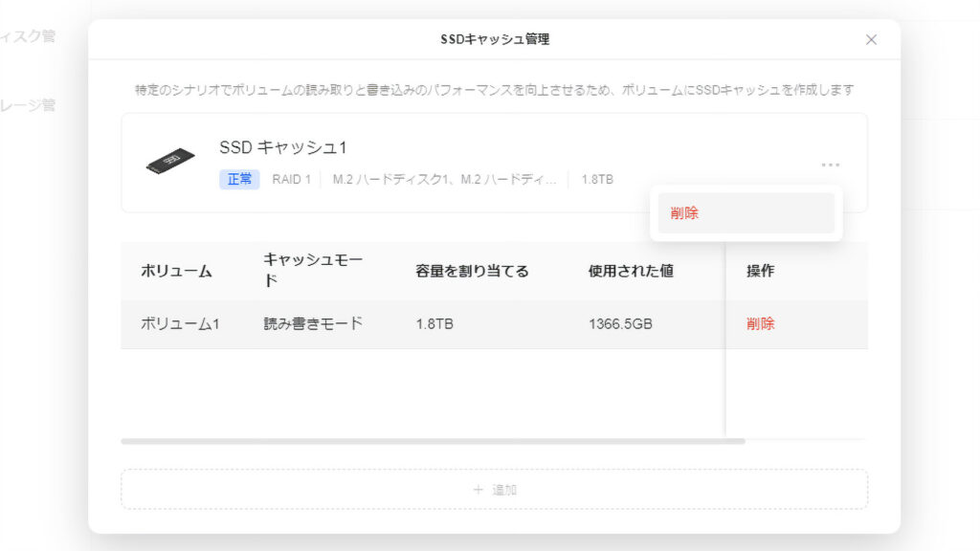Click the 使用された値 column header
Image resolution: width=980 pixels, height=551 pixels.
(x=631, y=271)
